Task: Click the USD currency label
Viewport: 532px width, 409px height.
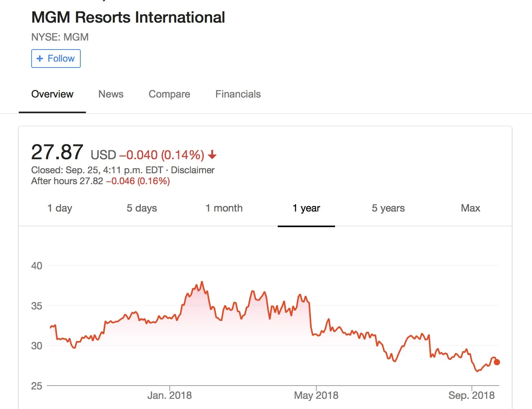Action: point(103,155)
